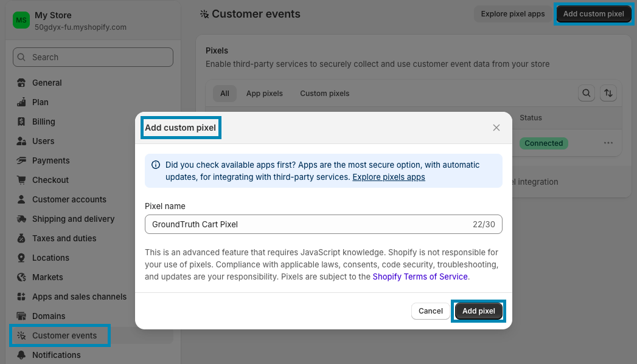Click the Billing receipt icon

click(21, 122)
